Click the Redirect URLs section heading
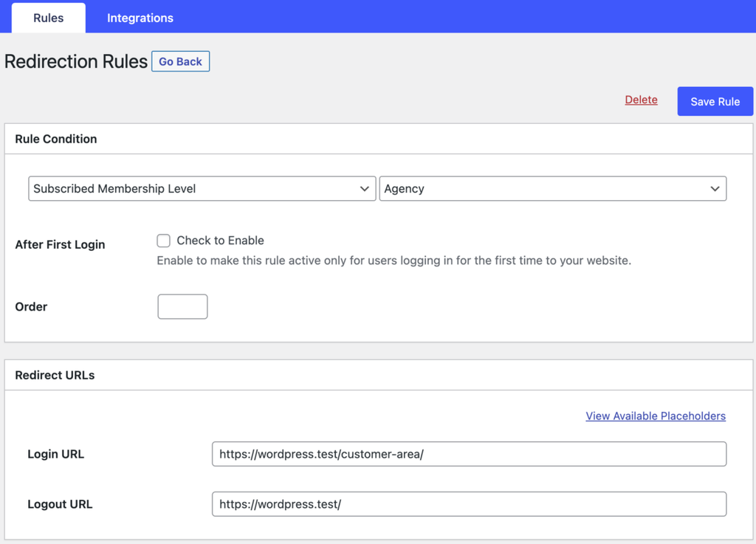This screenshot has height=544, width=756. click(x=55, y=375)
